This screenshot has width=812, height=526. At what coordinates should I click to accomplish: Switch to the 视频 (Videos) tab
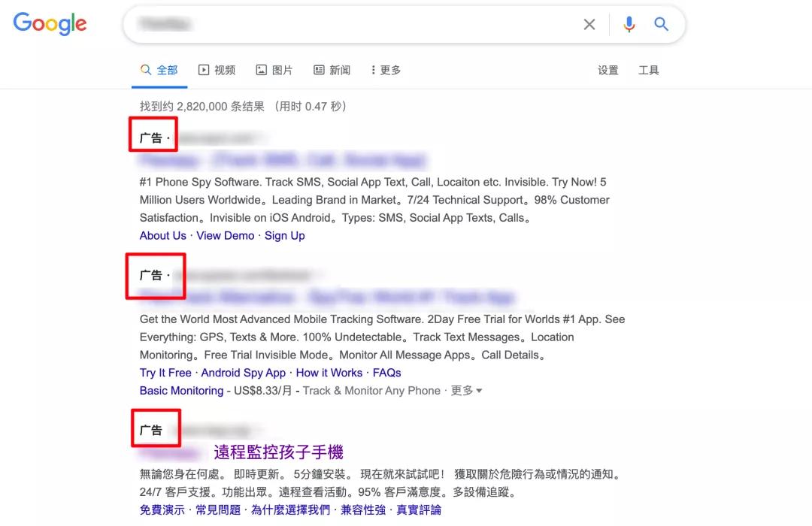click(x=217, y=69)
